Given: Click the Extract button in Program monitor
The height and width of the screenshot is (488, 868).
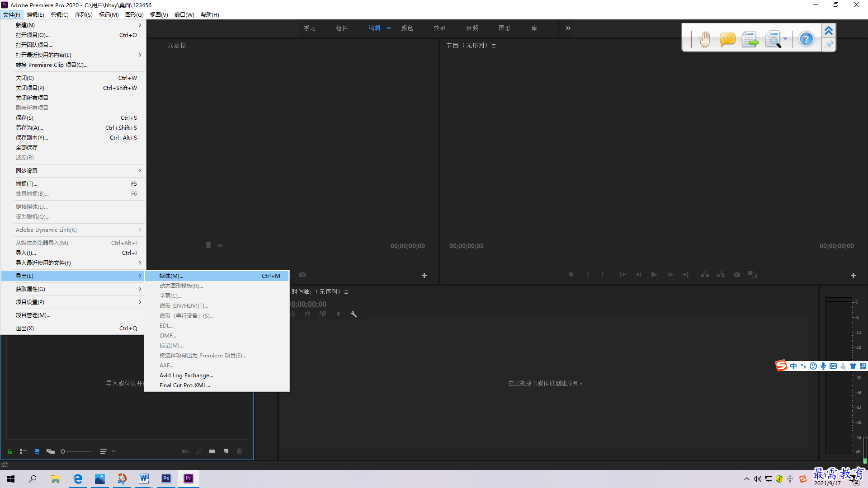Looking at the screenshot, I should pyautogui.click(x=721, y=275).
